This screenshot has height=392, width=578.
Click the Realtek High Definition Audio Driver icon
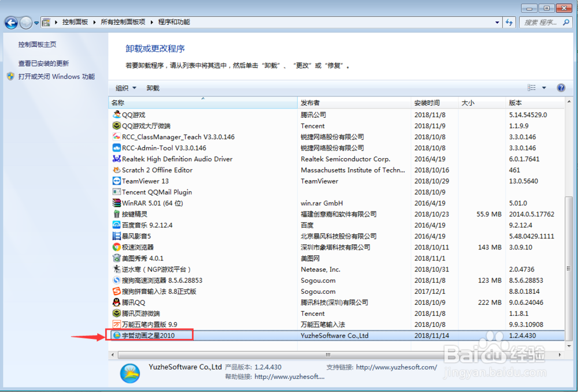pyautogui.click(x=117, y=159)
